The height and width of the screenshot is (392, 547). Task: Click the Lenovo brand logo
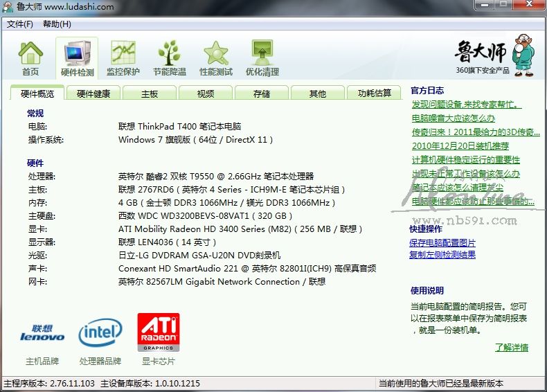(42, 333)
